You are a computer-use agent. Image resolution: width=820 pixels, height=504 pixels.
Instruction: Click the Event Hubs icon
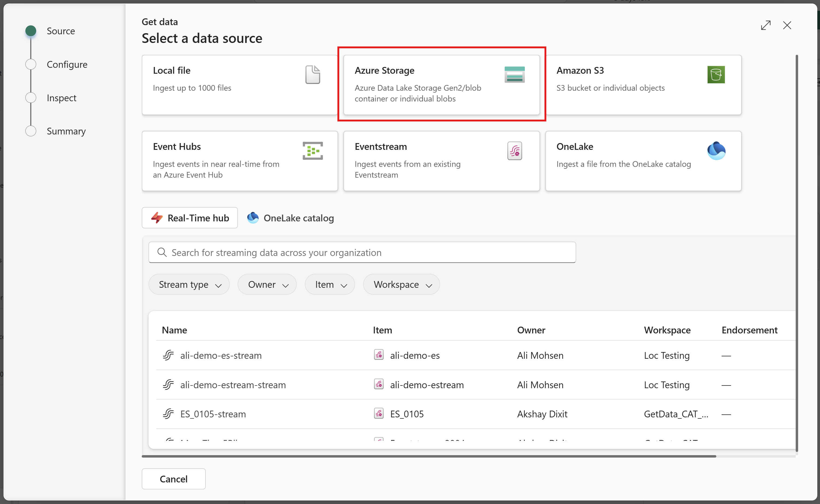pyautogui.click(x=313, y=151)
